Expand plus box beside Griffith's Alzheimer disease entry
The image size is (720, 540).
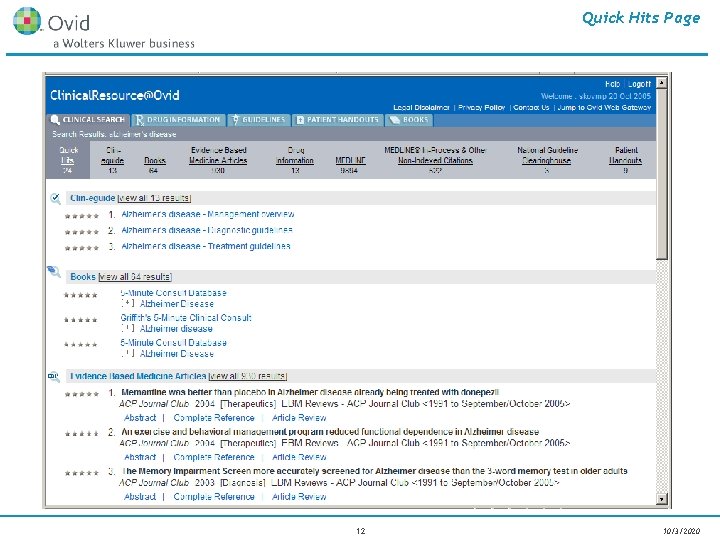128,329
